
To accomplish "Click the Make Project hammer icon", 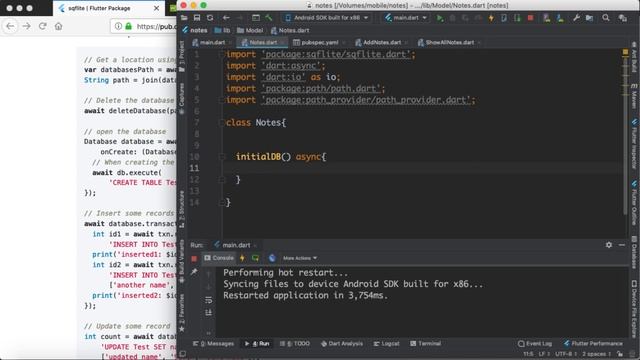I will click(269, 18).
